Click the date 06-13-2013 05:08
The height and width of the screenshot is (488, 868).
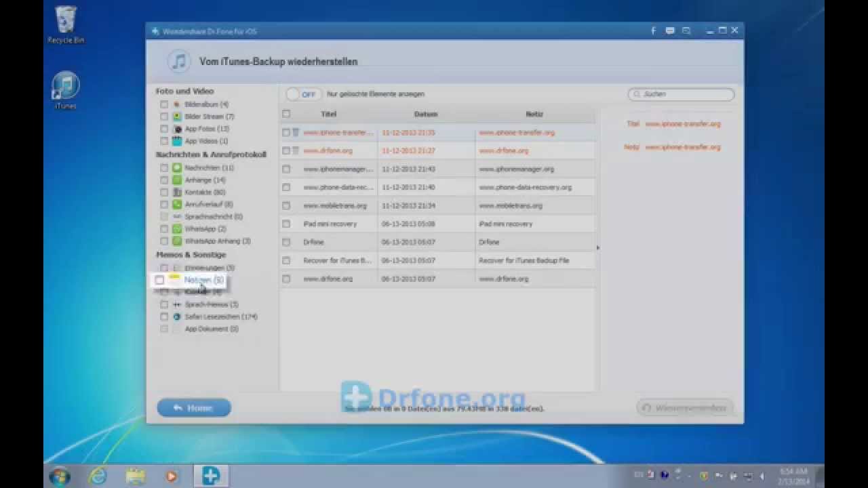(x=408, y=224)
